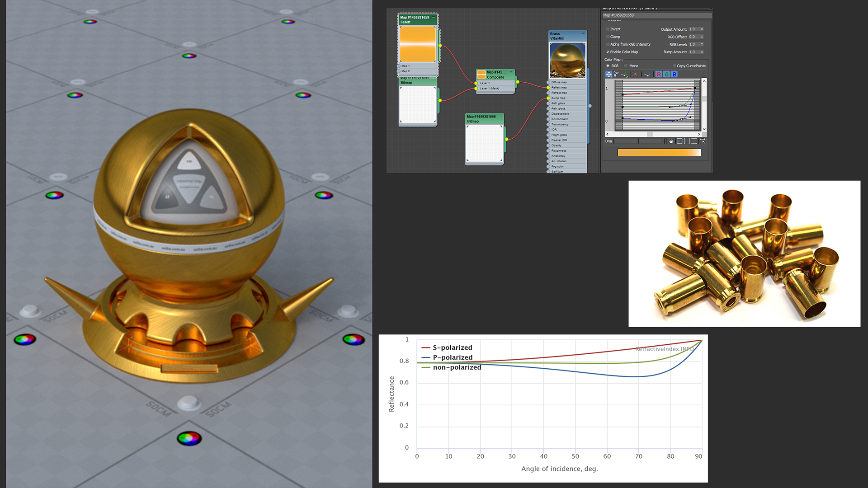
Task: Collapse the Composite node with its minus button
Action: coord(511,72)
